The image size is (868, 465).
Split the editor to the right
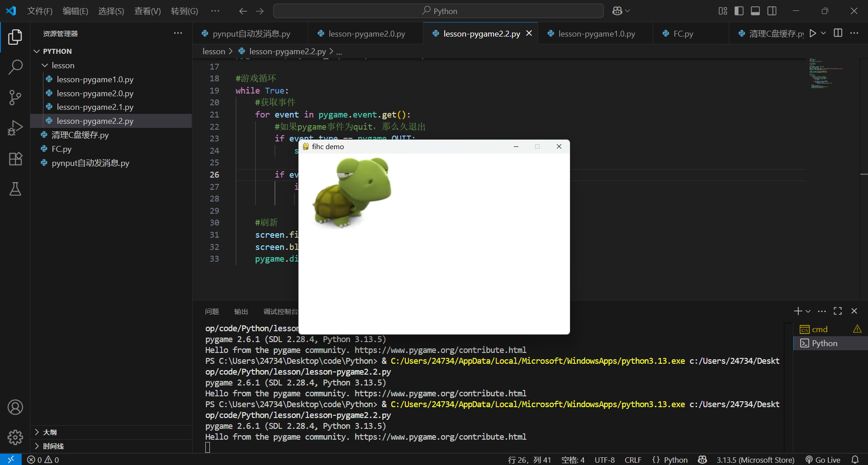pyautogui.click(x=838, y=33)
